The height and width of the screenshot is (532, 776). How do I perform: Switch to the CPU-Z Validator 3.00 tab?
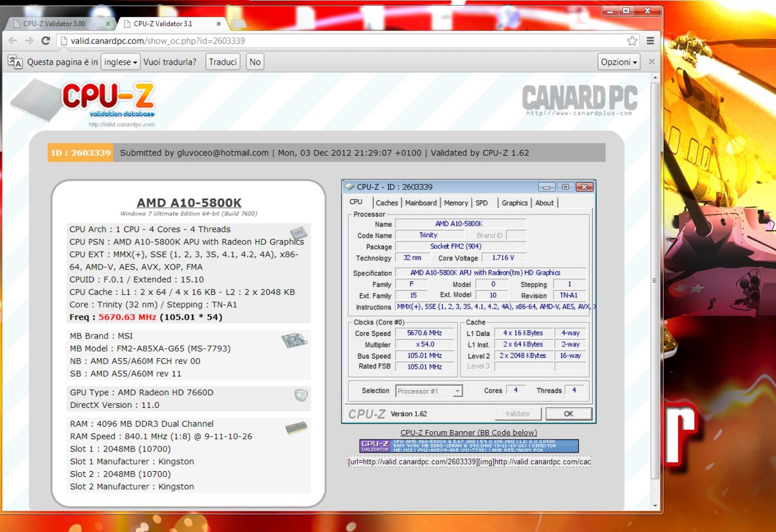(61, 24)
